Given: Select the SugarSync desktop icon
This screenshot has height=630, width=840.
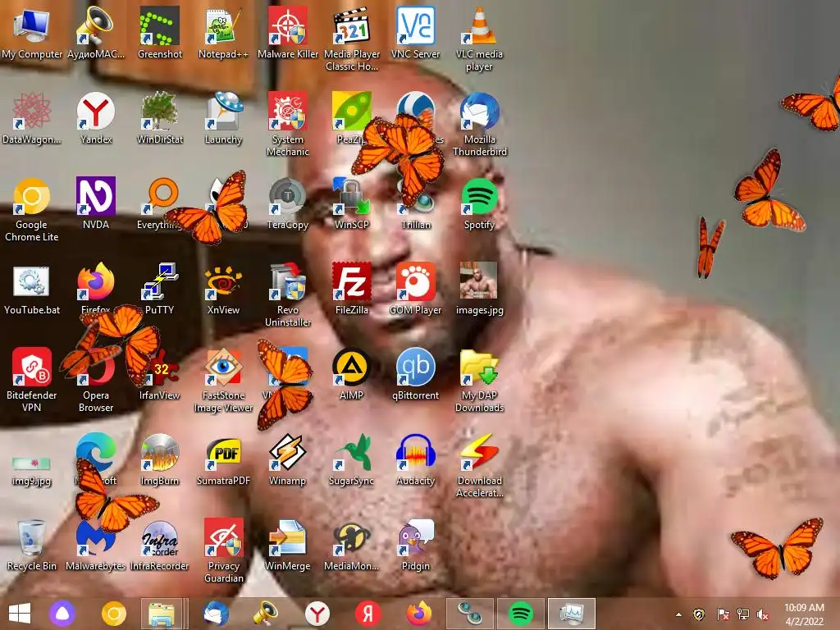Looking at the screenshot, I should 352,459.
